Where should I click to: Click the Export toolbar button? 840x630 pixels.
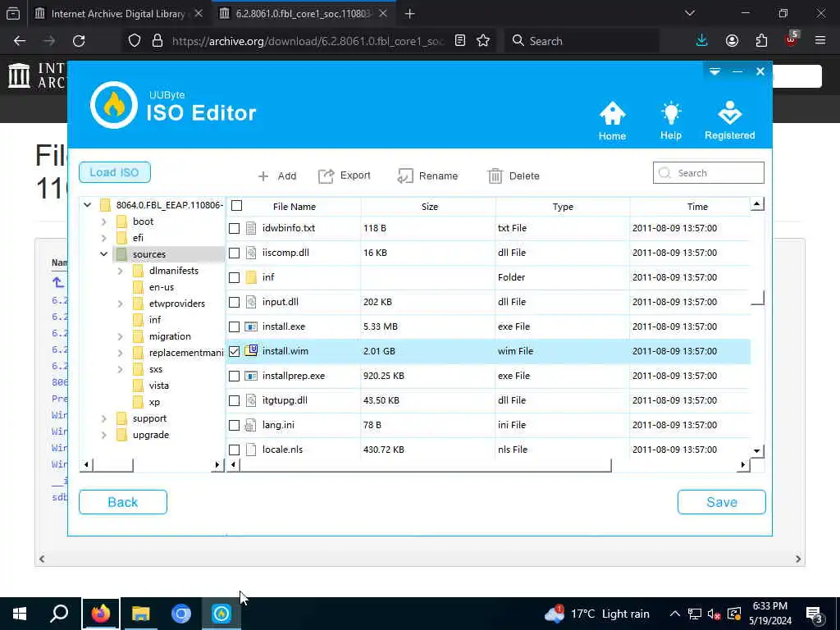pyautogui.click(x=345, y=176)
